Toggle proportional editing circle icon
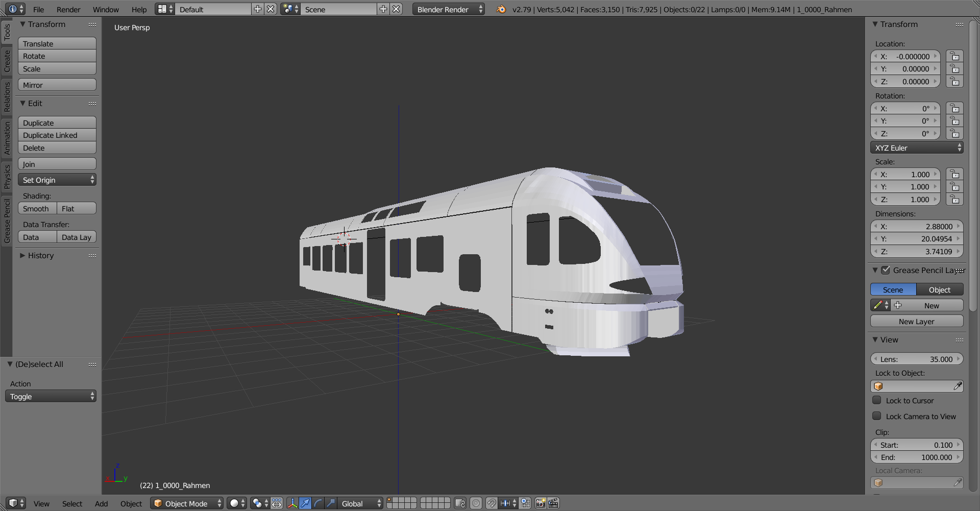 tap(476, 503)
